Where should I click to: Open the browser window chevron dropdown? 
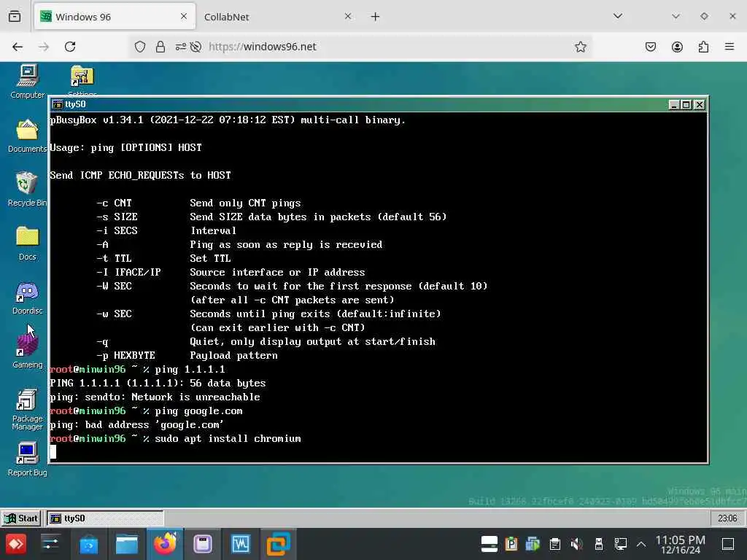click(676, 16)
